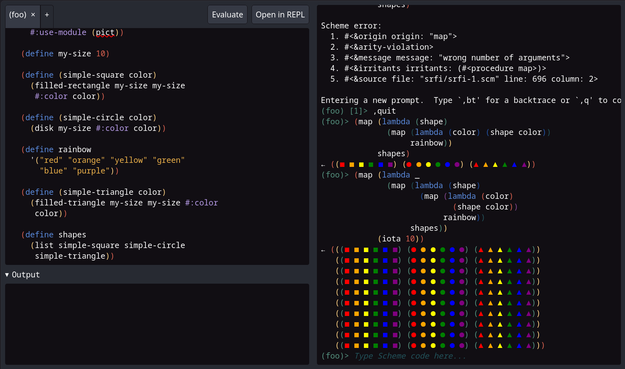
Task: Click '(define (simple-triangle color)' line
Action: click(94, 192)
